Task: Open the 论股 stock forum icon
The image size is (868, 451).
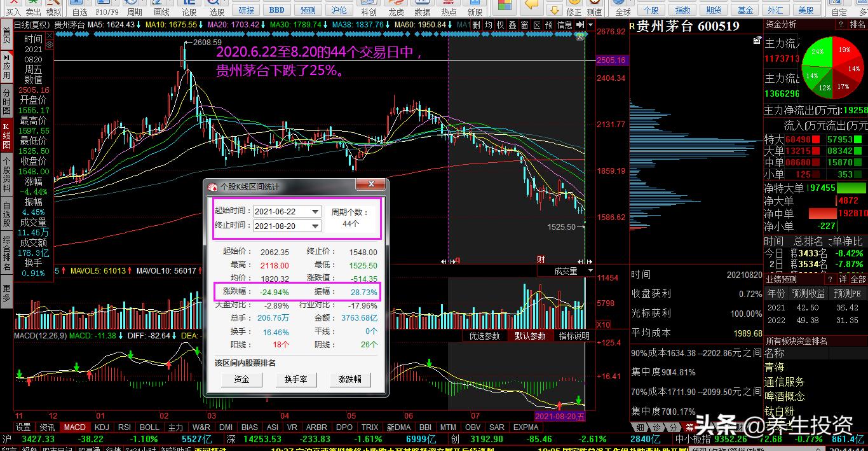Action: 189,8
